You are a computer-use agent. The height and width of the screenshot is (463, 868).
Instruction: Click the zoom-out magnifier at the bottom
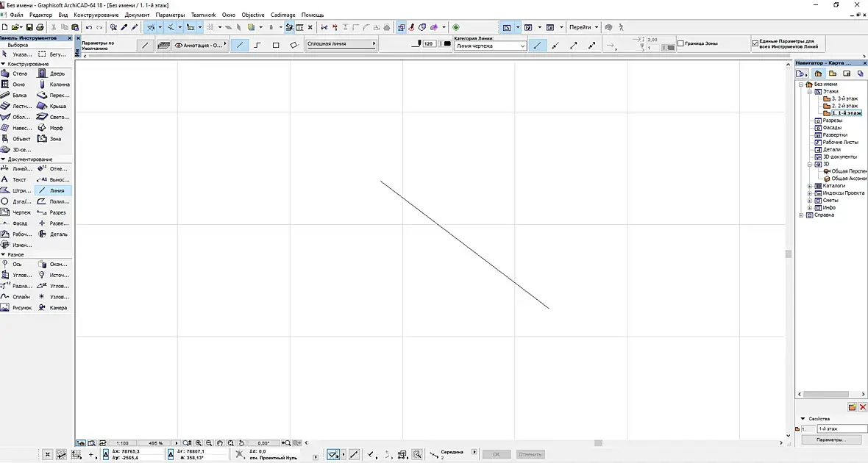point(209,443)
